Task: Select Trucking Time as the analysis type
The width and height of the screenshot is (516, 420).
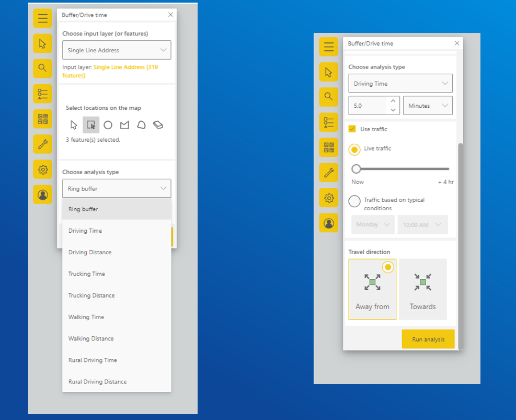Action: point(88,274)
